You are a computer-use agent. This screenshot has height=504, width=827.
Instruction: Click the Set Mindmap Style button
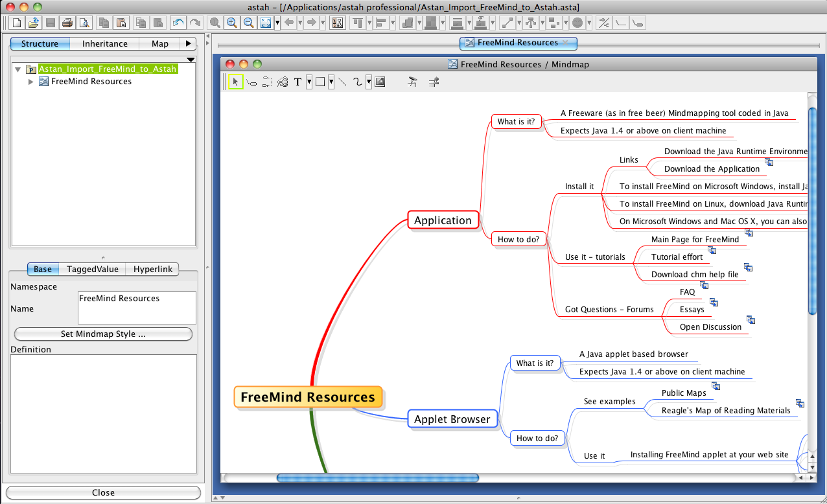point(103,334)
